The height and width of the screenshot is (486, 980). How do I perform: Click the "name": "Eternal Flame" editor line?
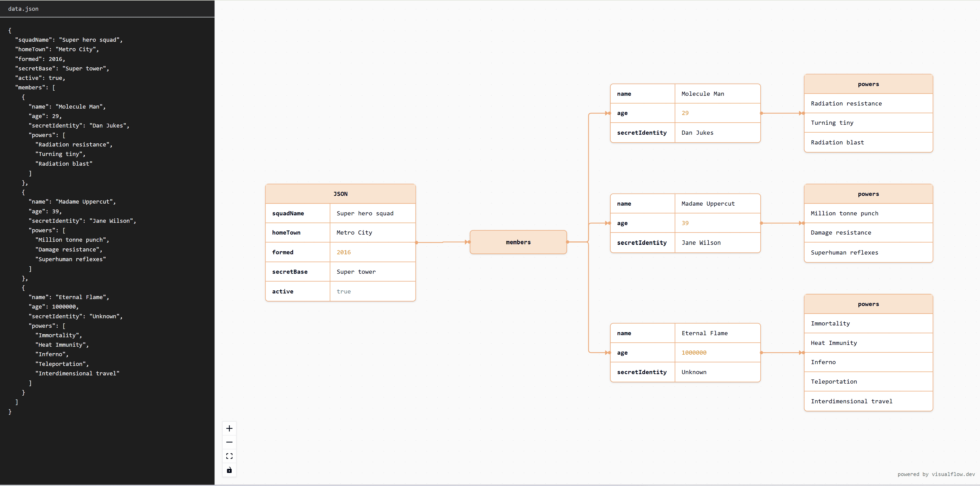pyautogui.click(x=69, y=297)
